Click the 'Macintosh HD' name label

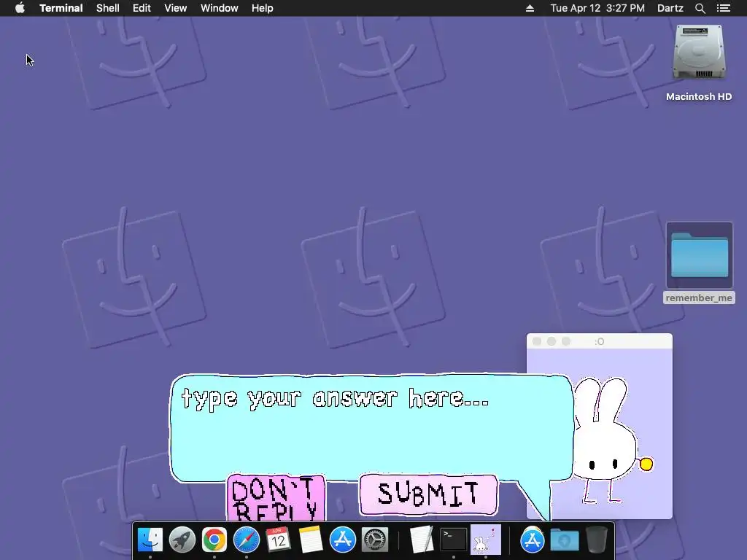click(699, 96)
